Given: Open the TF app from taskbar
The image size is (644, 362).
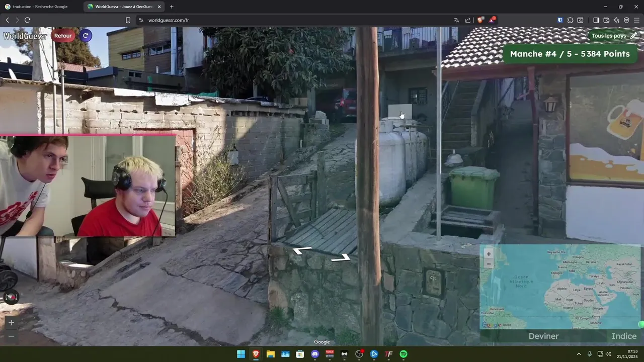Looking at the screenshot, I should point(389,354).
